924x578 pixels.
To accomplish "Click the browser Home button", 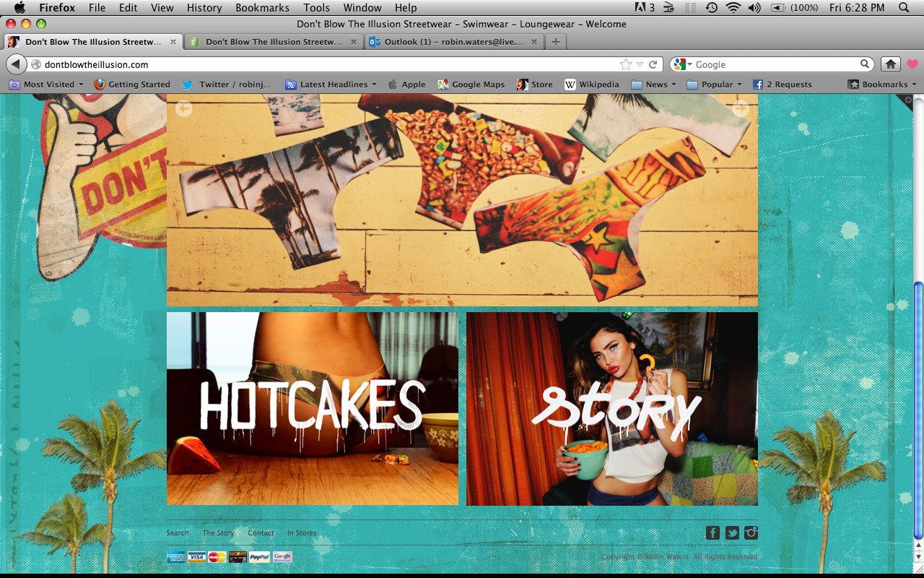I will tap(891, 64).
